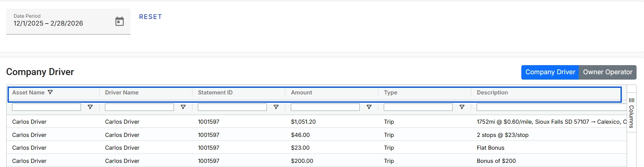The height and width of the screenshot is (167, 644).
Task: Open the Columns side panel
Action: pyautogui.click(x=631, y=112)
